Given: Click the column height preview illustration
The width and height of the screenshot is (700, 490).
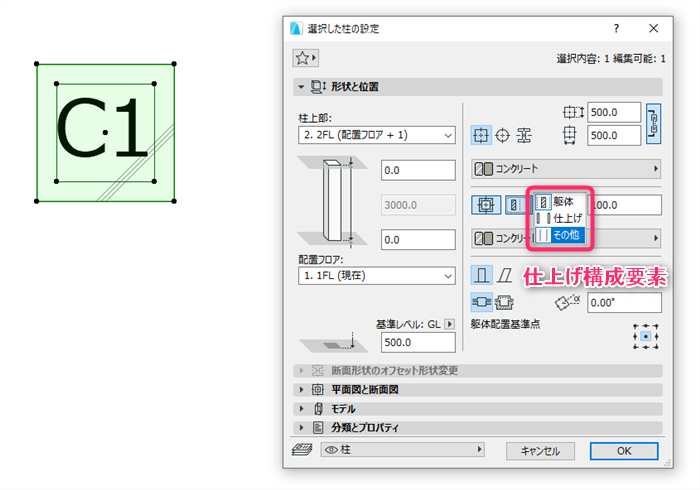Looking at the screenshot, I should pos(333,202).
